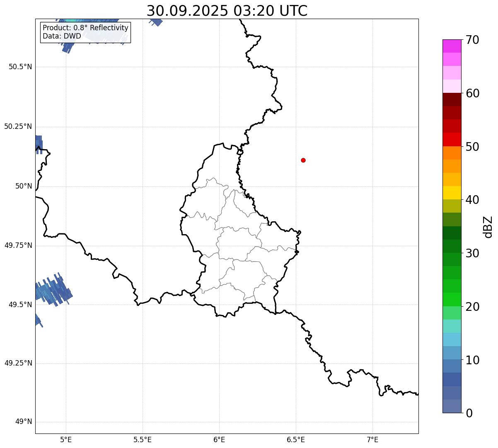Viewport: 498px width, 448px height.
Task: Click the radar echo near 50.25°N left edge
Action: (39, 145)
